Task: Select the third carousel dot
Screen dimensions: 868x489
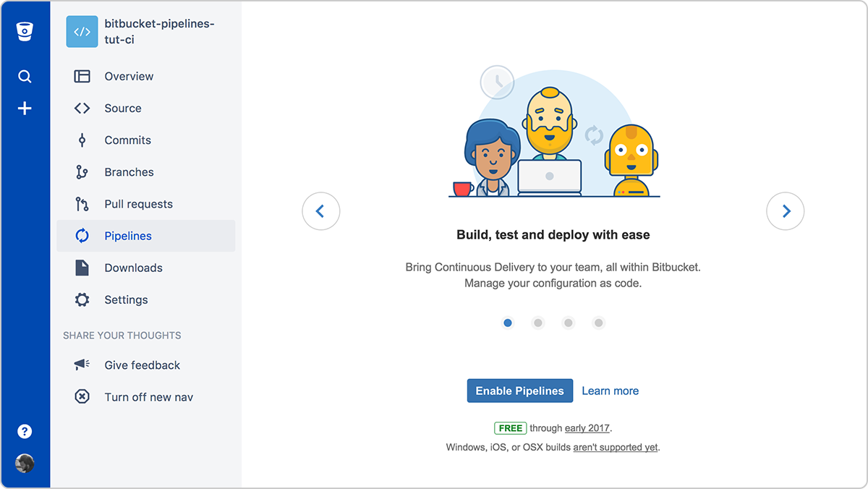Action: coord(569,323)
